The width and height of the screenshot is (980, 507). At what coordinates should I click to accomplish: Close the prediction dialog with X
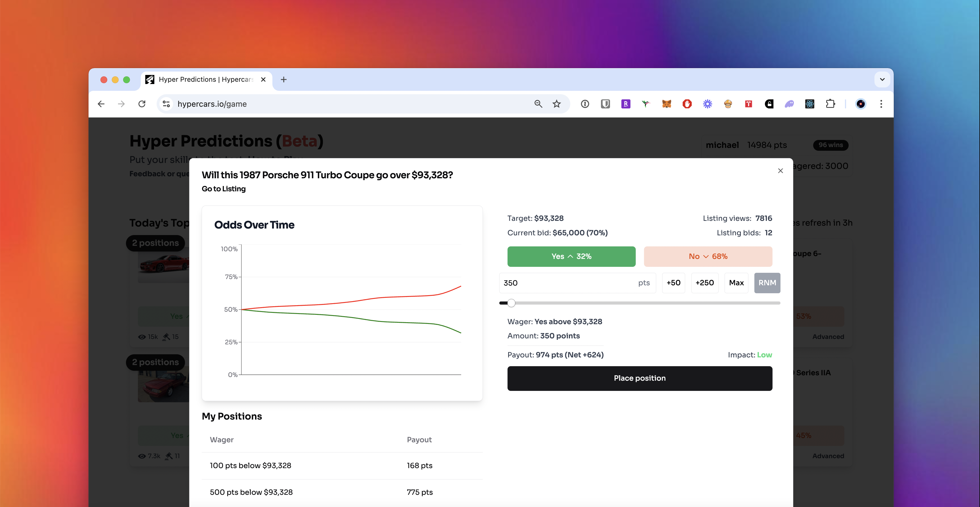(780, 171)
